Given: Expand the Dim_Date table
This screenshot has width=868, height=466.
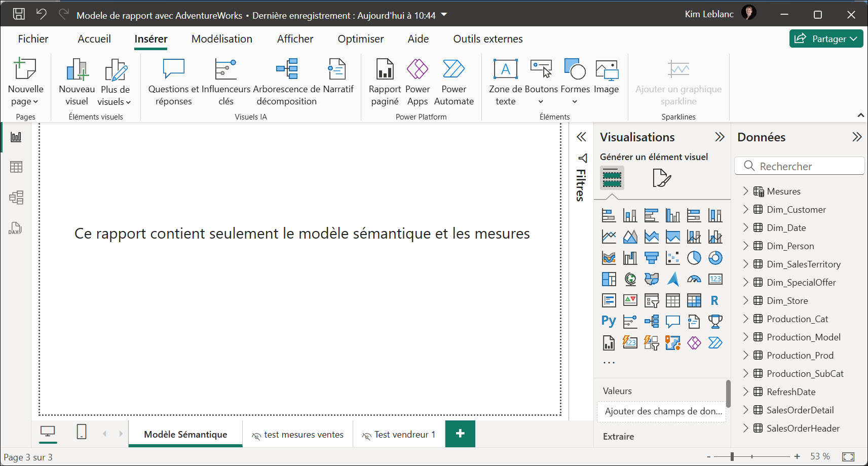Looking at the screenshot, I should (745, 227).
